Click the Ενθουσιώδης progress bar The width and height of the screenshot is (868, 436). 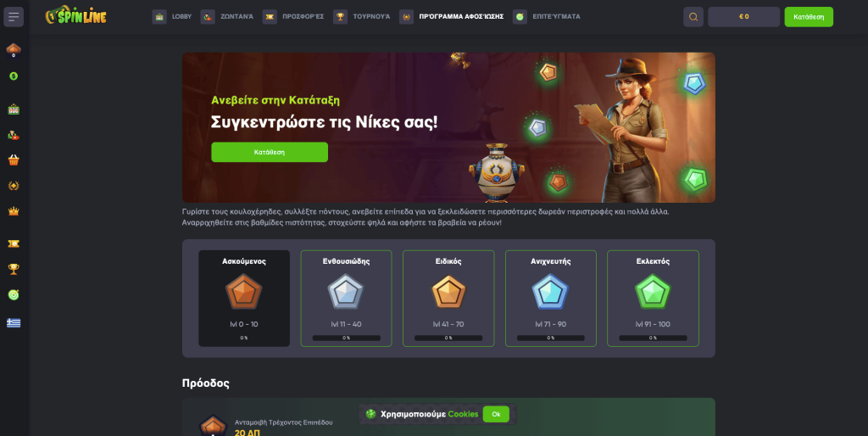346,338
